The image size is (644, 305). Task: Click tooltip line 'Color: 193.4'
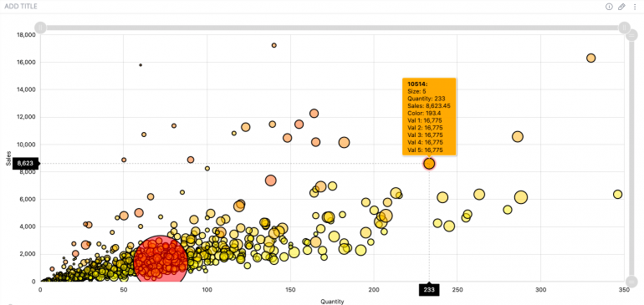click(x=424, y=113)
